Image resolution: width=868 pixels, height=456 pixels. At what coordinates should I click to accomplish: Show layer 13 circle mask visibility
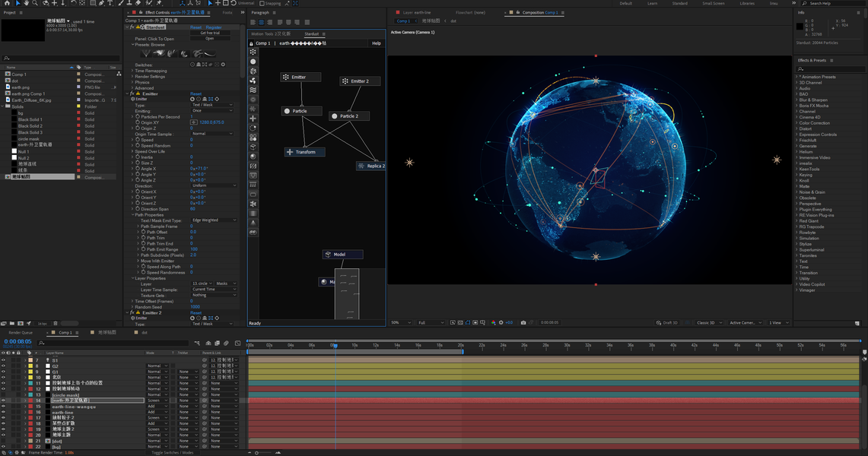[3, 394]
